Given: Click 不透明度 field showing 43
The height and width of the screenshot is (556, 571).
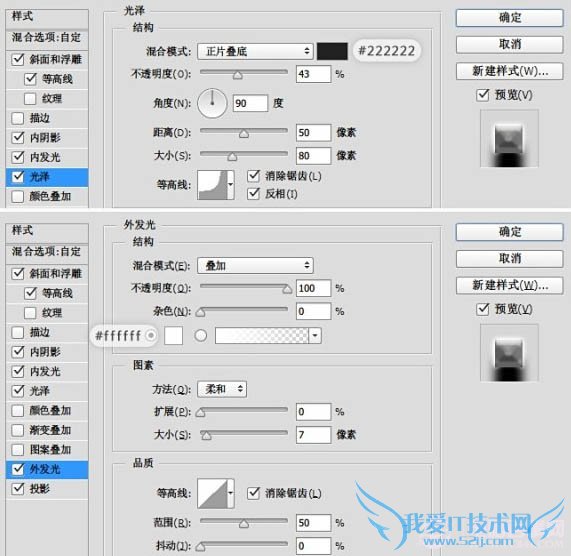Looking at the screenshot, I should (x=314, y=74).
